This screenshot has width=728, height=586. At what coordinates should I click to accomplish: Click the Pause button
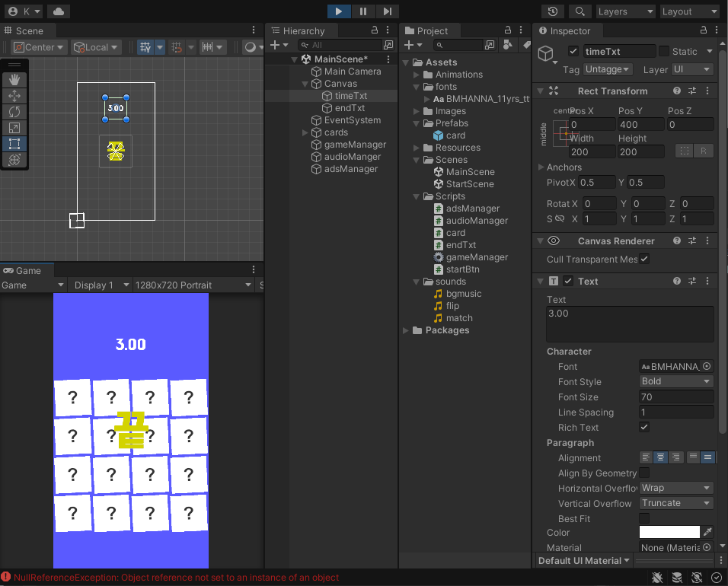(363, 11)
